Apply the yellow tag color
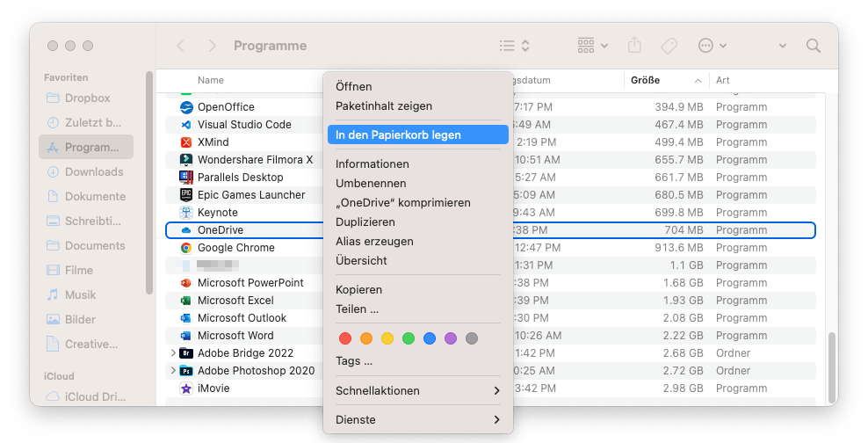 pyautogui.click(x=387, y=338)
